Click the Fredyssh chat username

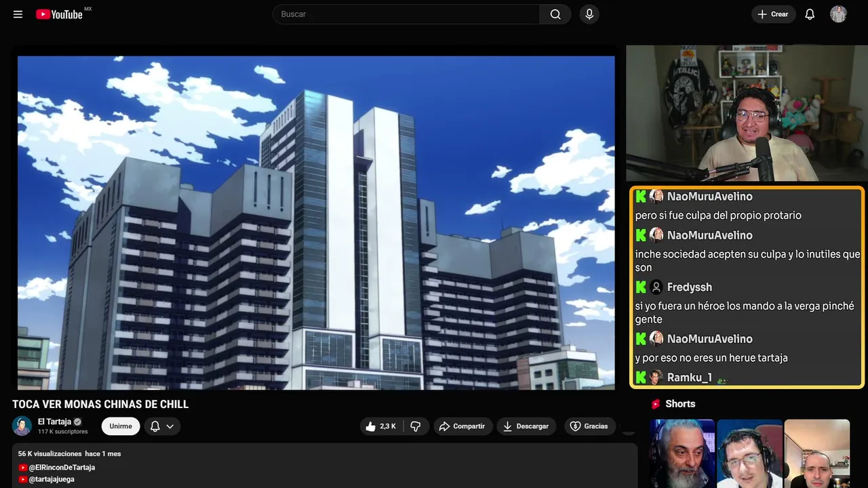click(x=690, y=287)
